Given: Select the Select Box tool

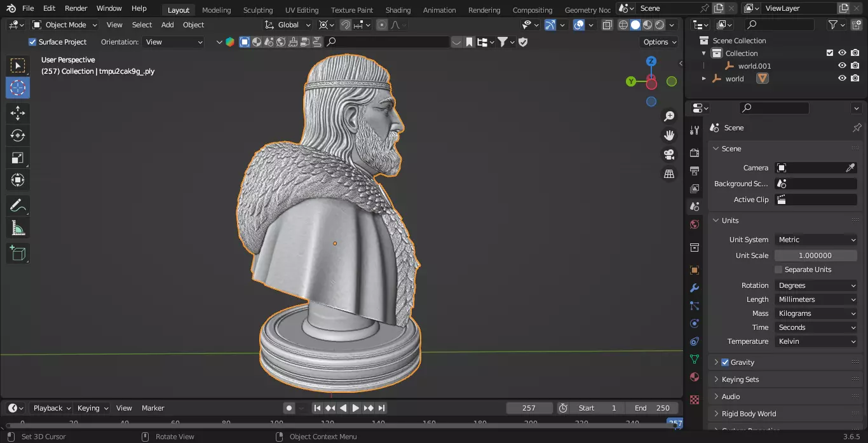Looking at the screenshot, I should point(18,65).
